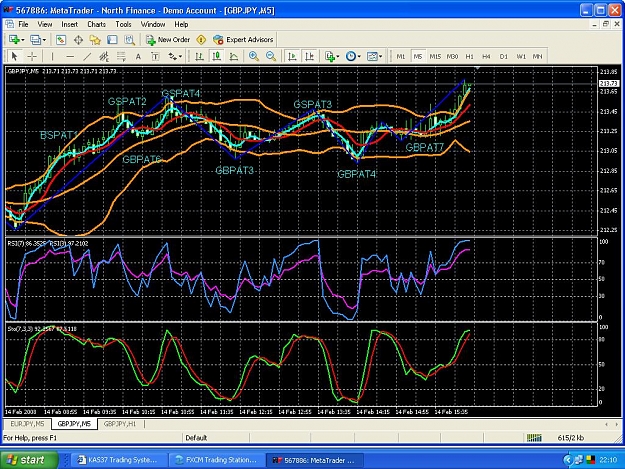This screenshot has height=469, width=625.
Task: Select the Crosshair tool
Action: coord(32,57)
